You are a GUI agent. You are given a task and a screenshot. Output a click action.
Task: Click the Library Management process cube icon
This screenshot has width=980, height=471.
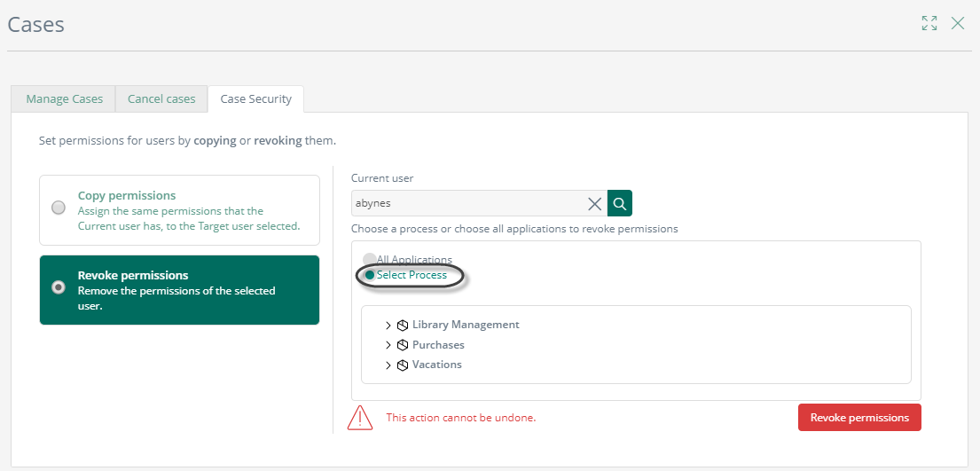(x=403, y=326)
